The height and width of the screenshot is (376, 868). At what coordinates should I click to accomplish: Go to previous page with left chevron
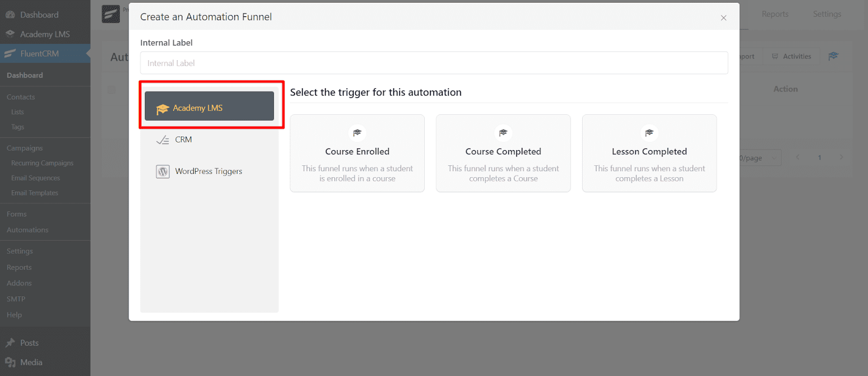point(797,158)
